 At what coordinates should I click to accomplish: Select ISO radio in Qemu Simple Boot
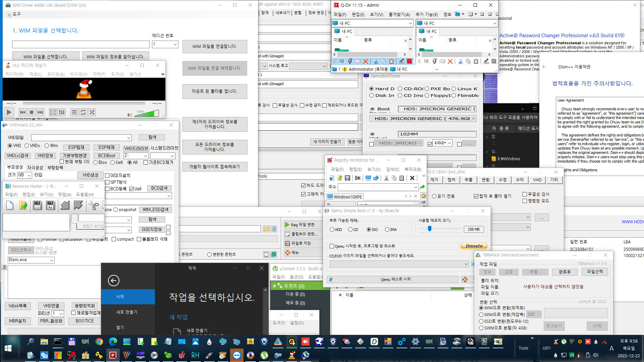coord(369,230)
